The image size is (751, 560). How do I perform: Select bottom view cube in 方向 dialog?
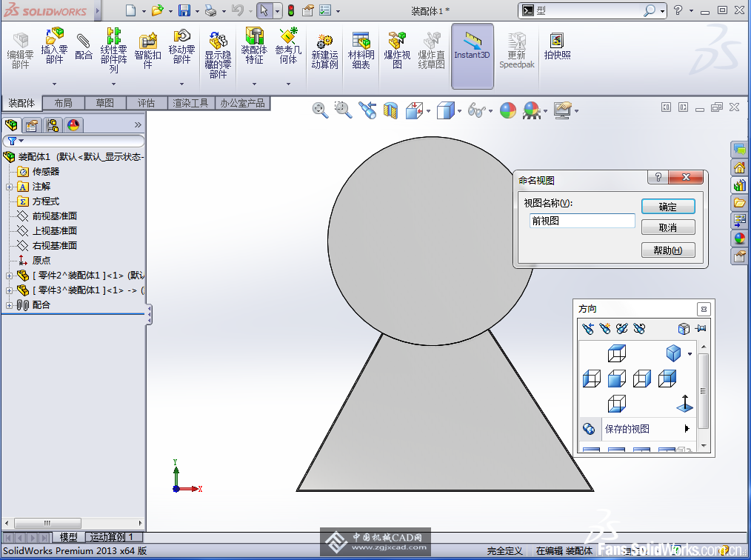pyautogui.click(x=616, y=404)
